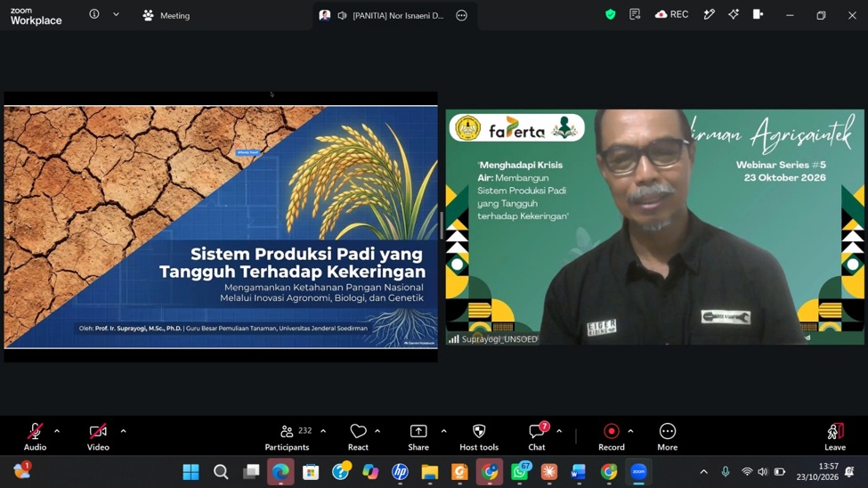Open Copilot from taskbar
The height and width of the screenshot is (488, 868).
pyautogui.click(x=370, y=472)
